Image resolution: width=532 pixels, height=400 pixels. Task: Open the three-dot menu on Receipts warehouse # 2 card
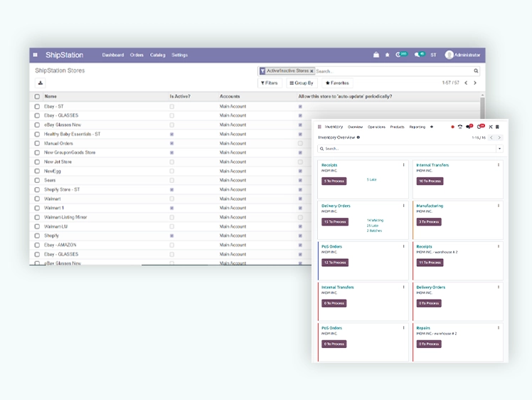tap(499, 246)
